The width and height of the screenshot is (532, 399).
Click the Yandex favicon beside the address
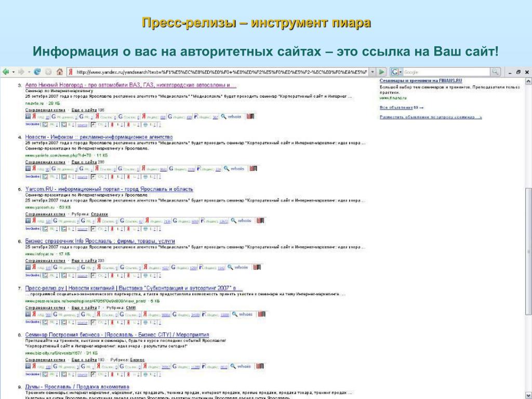(x=71, y=72)
